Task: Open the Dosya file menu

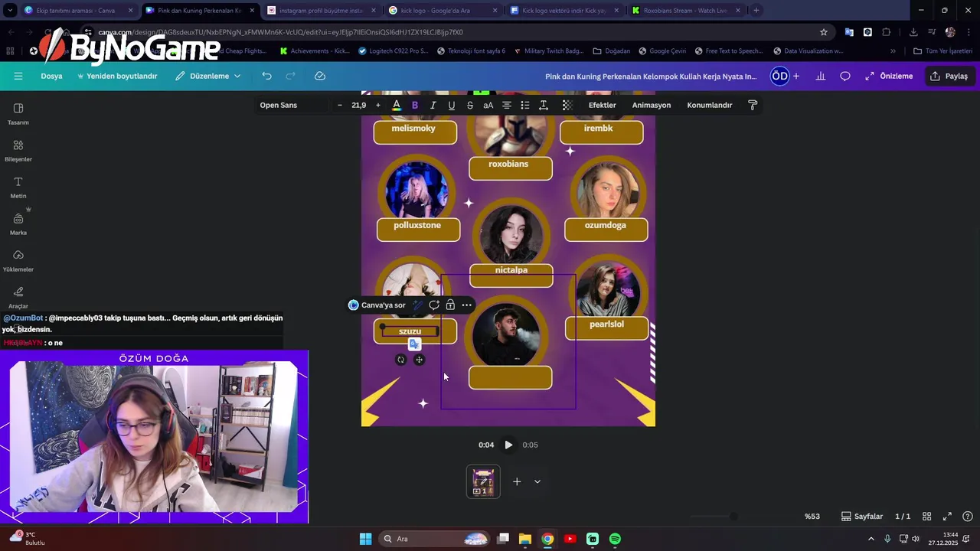Action: click(51, 76)
